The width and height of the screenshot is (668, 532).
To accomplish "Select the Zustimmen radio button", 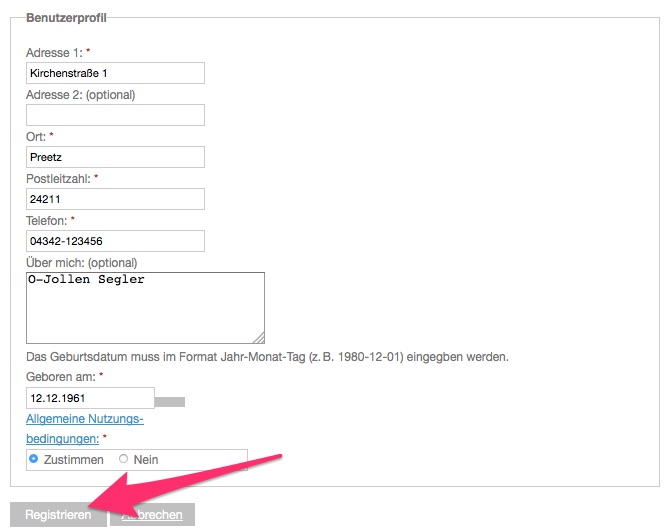I will 33,459.
